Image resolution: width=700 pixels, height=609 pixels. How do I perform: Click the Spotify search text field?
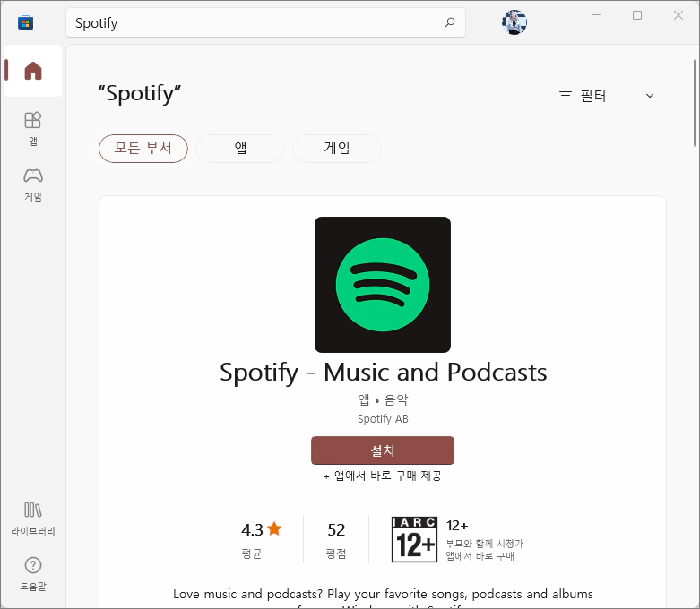(265, 22)
